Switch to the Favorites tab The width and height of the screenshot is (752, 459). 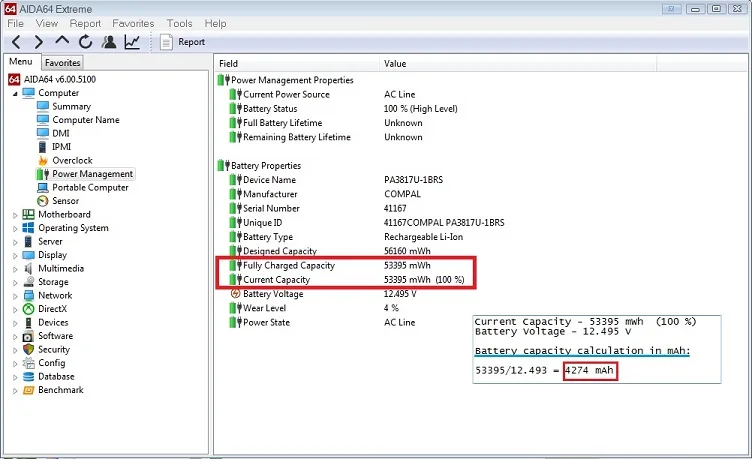point(62,63)
